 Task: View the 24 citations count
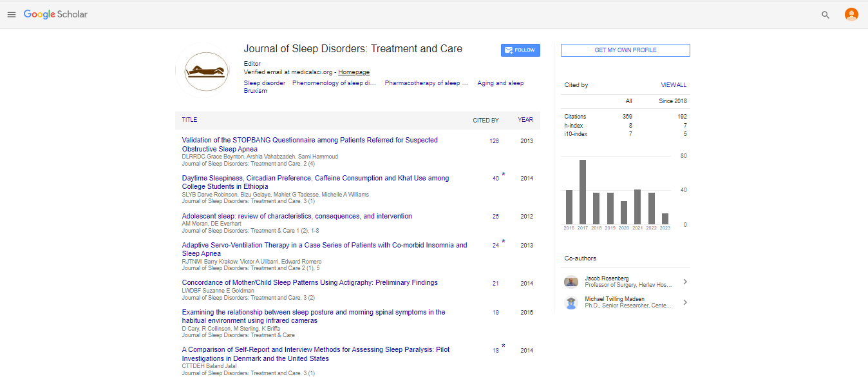(496, 246)
